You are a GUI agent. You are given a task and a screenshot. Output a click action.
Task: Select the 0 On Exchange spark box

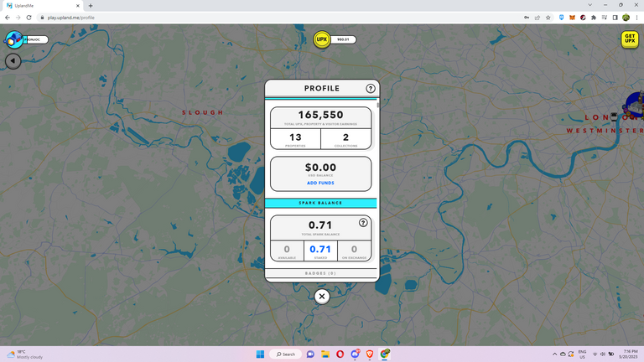354,251
